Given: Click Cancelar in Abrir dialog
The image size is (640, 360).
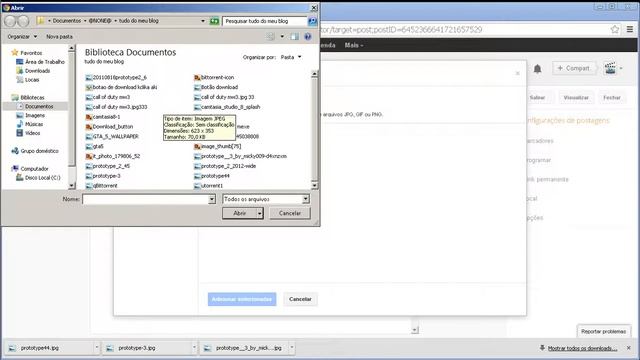Looking at the screenshot, I should pos(290,213).
